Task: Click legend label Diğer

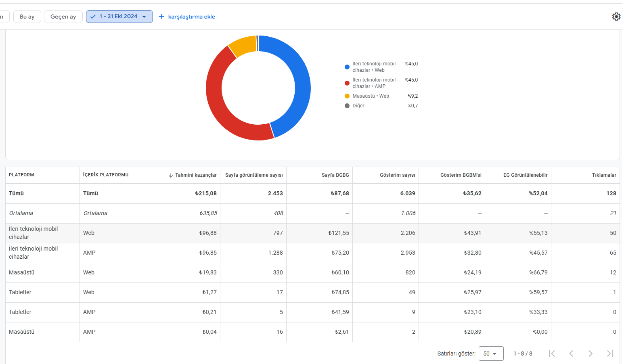Action: coord(358,106)
